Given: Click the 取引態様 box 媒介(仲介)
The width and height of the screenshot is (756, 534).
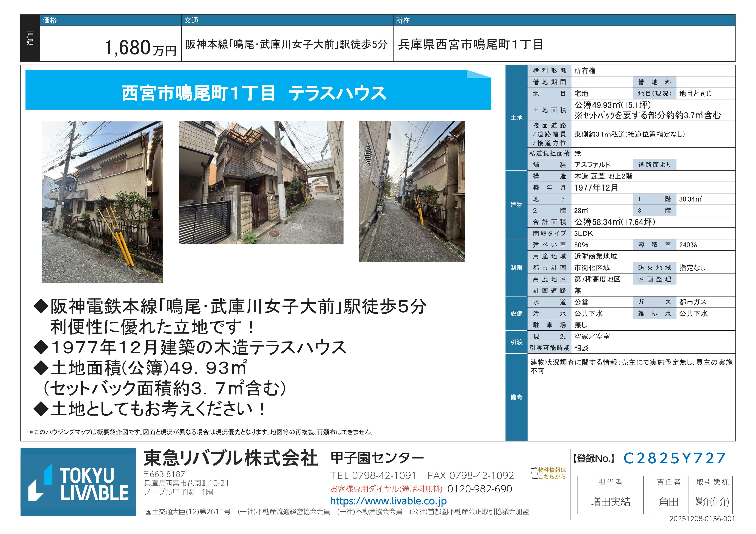Looking at the screenshot, I should [712, 501].
